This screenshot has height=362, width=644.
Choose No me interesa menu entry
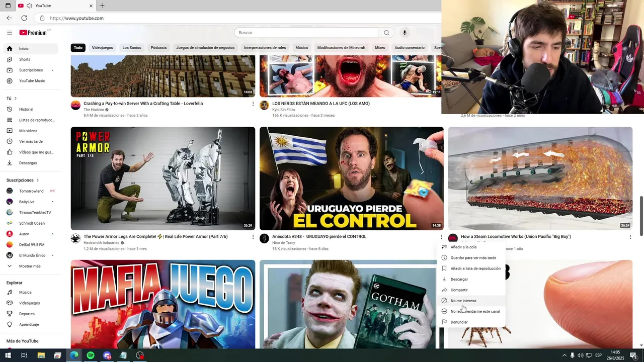[471, 301]
